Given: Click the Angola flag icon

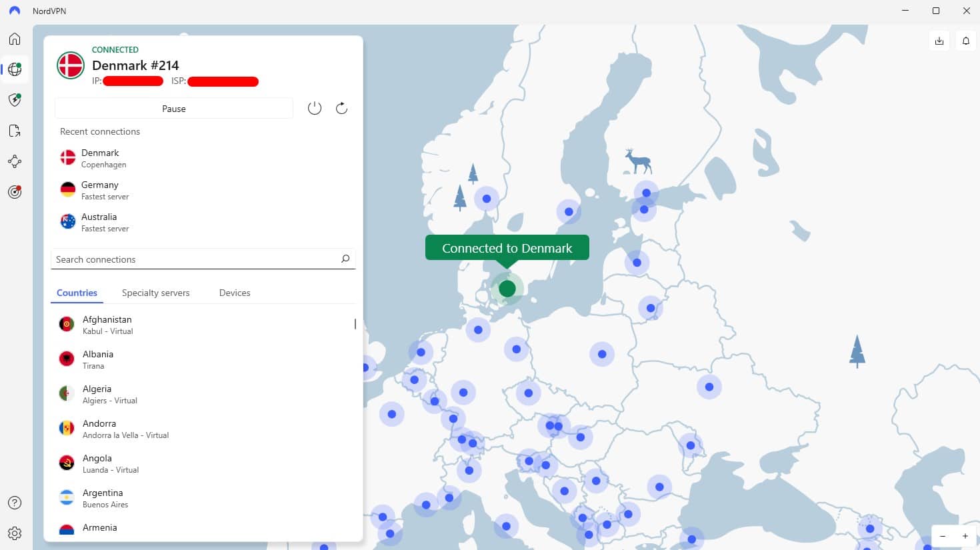Looking at the screenshot, I should [67, 463].
